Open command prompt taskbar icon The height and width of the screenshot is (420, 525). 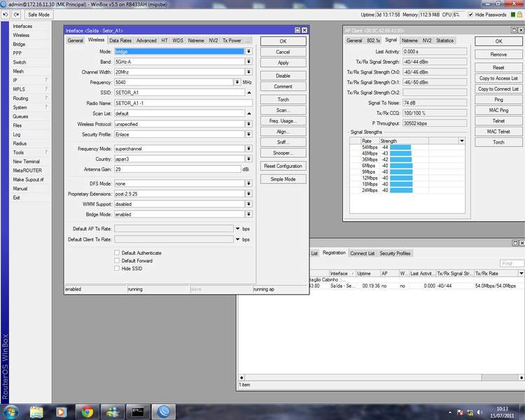(138, 412)
